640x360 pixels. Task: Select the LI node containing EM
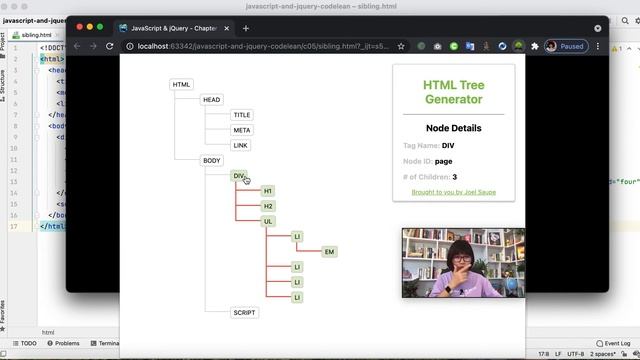(x=297, y=237)
